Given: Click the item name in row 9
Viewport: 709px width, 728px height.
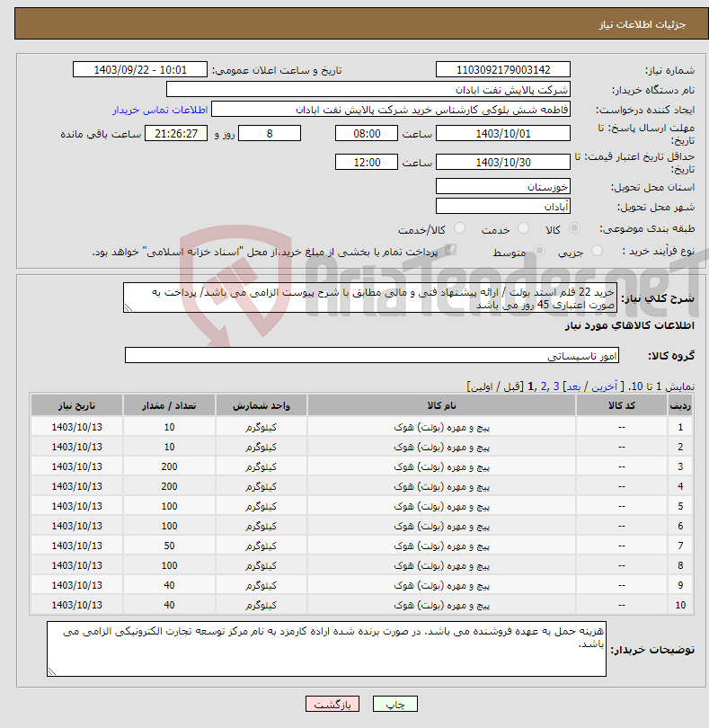Looking at the screenshot, I should (441, 584).
